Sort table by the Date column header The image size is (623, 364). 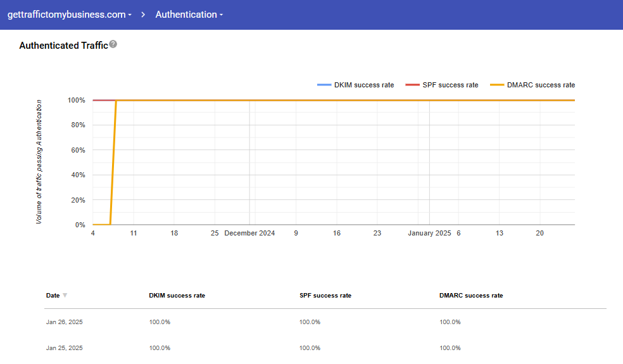tap(53, 296)
